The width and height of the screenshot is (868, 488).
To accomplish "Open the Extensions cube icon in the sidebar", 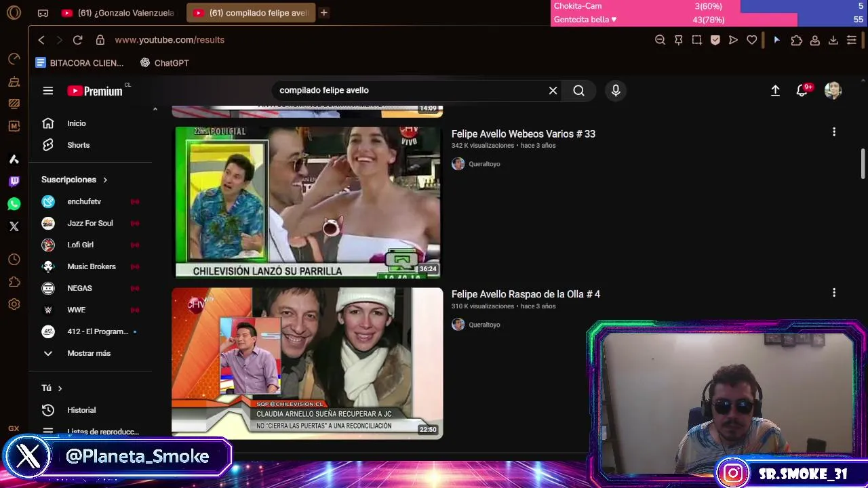I will [x=14, y=282].
